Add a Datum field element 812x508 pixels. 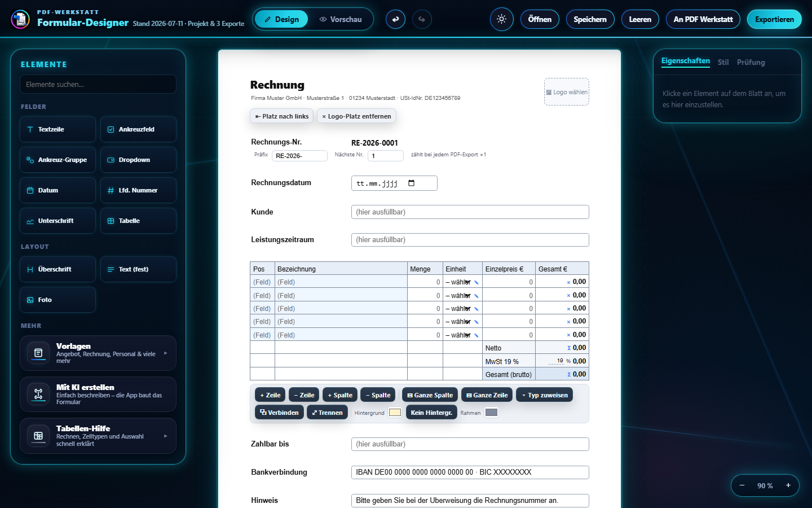click(x=58, y=190)
